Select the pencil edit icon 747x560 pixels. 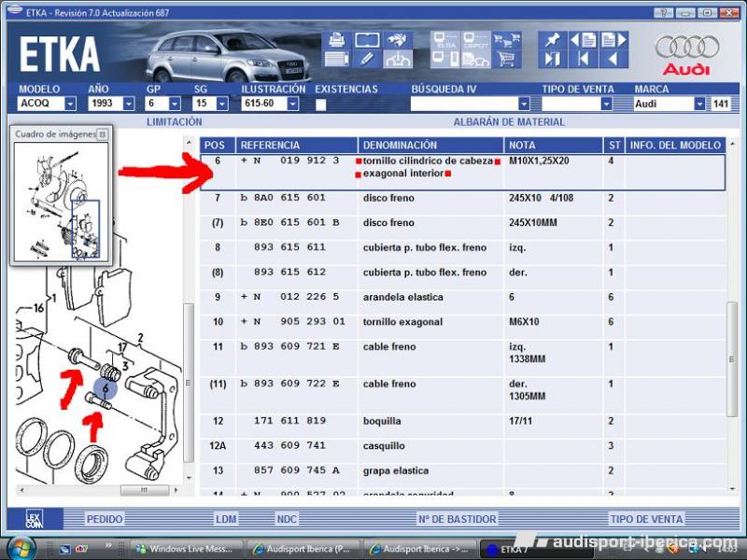[x=367, y=60]
